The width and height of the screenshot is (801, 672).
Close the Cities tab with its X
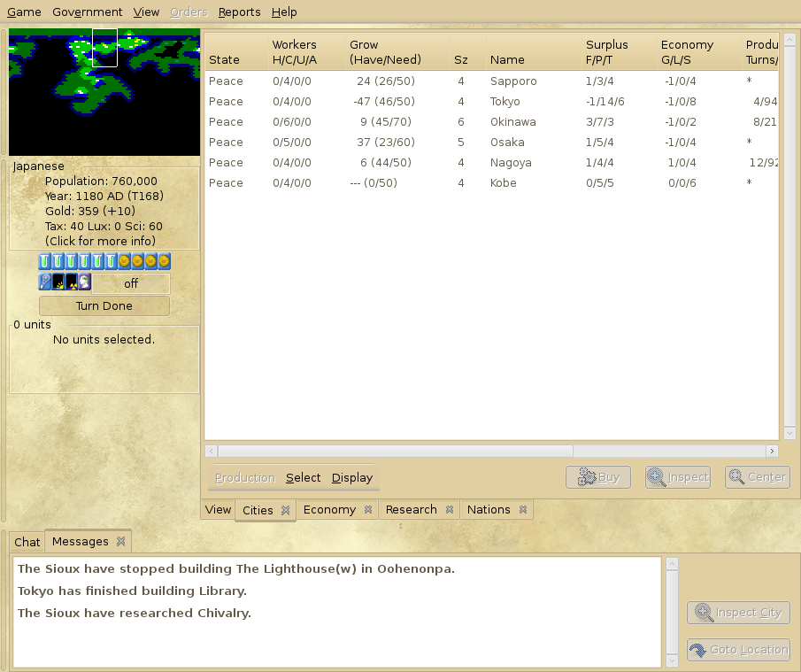pos(286,510)
